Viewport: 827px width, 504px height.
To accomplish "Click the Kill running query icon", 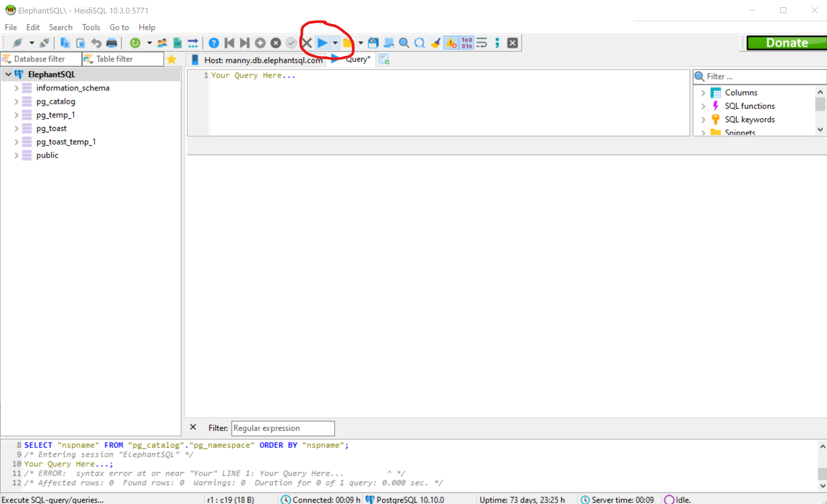I will pos(307,43).
